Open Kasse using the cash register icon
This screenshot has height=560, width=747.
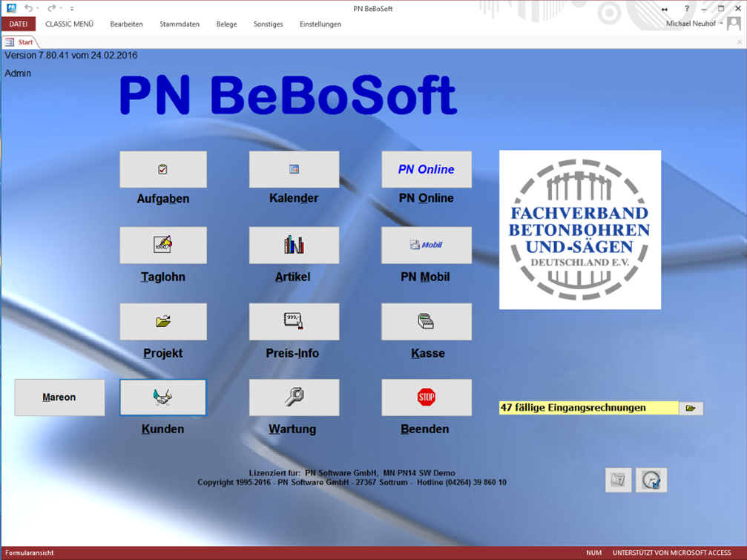[x=426, y=321]
